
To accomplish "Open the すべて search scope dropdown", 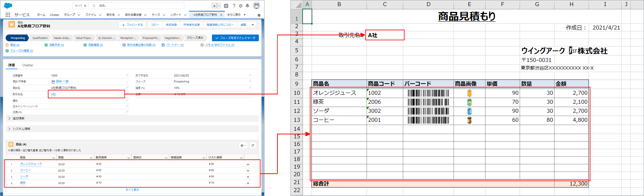I will tap(80, 6).
